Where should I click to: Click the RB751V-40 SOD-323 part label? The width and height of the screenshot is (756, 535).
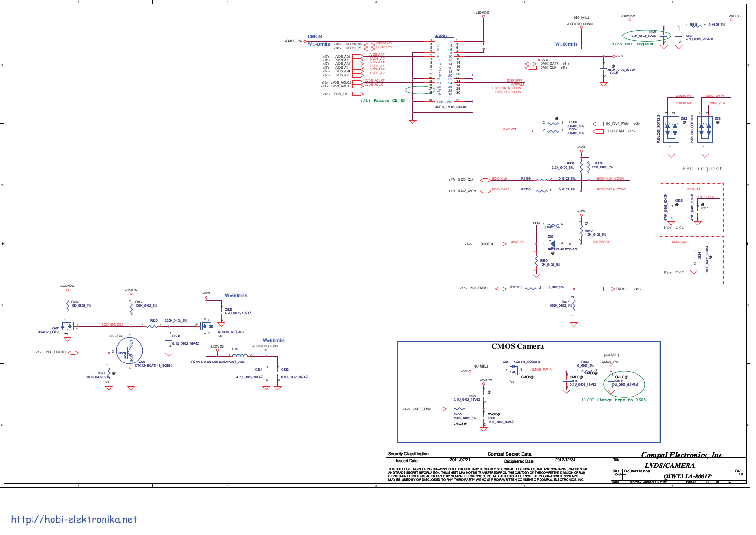[562, 250]
